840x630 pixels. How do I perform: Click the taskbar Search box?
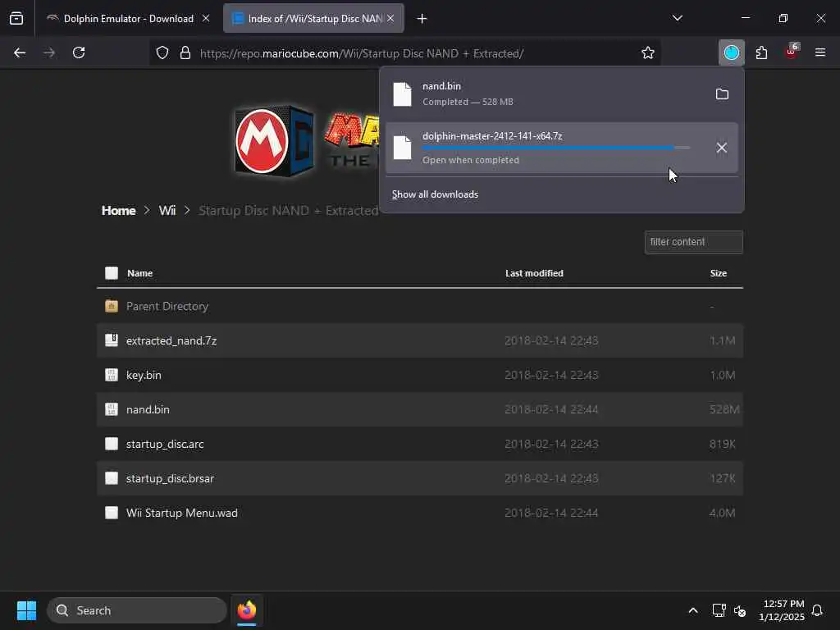pyautogui.click(x=137, y=610)
